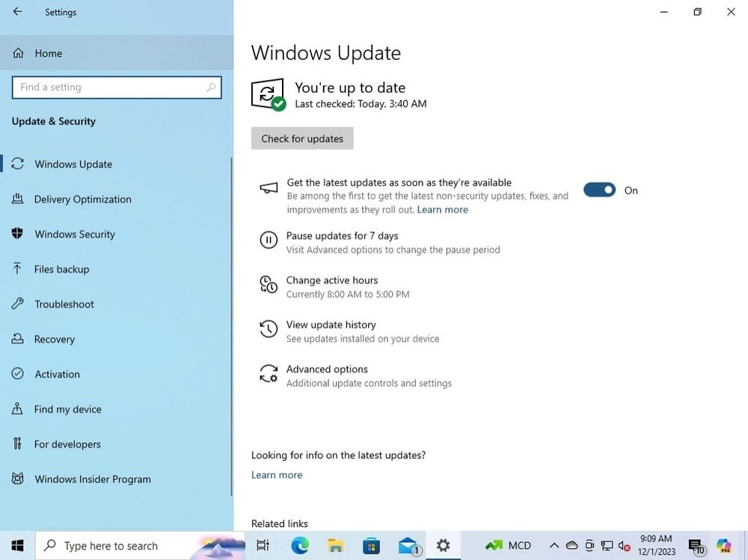The image size is (748, 560).
Task: Go to Files backup settings
Action: pos(117,269)
